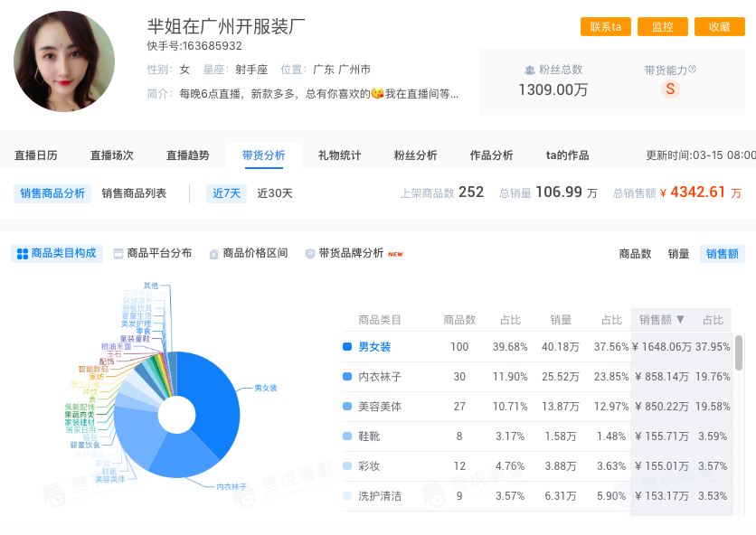
Task: Click the 商品类目 column header
Action: [x=380, y=320]
